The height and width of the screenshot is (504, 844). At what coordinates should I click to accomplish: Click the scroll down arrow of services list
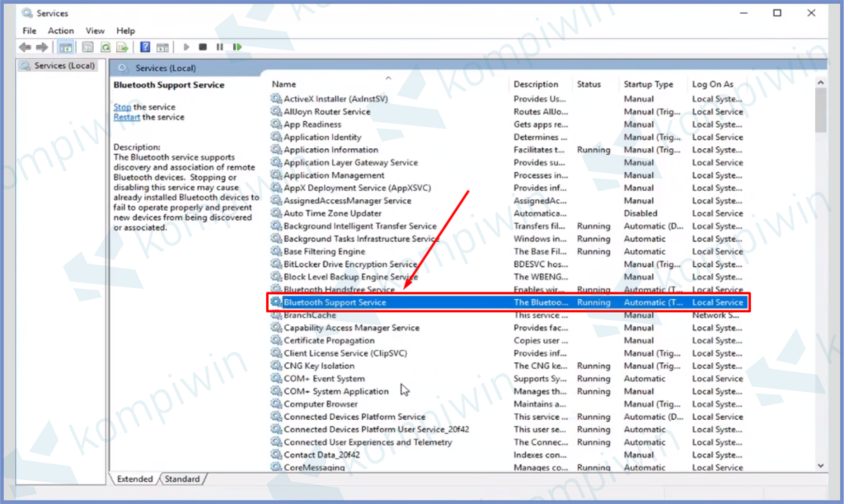(820, 465)
